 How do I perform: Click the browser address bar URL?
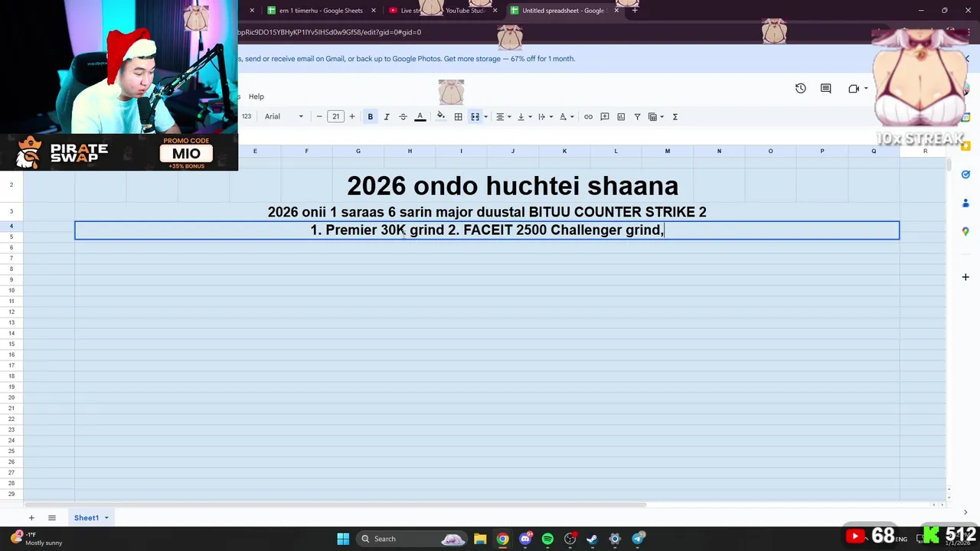pos(329,32)
